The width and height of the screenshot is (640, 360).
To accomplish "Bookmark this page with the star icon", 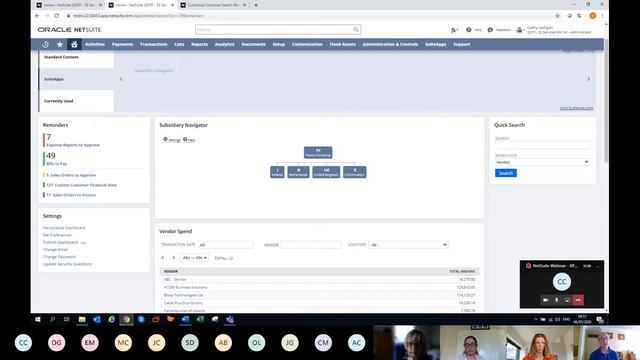I will coord(557,16).
